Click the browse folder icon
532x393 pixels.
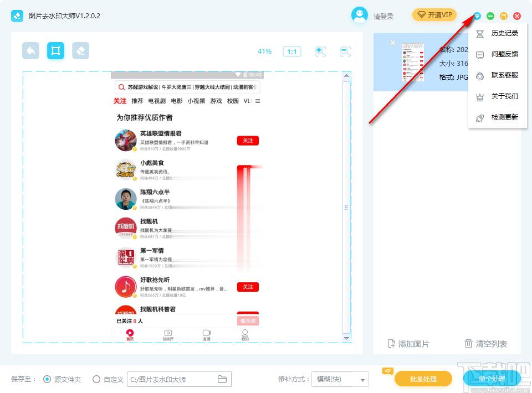(222, 379)
